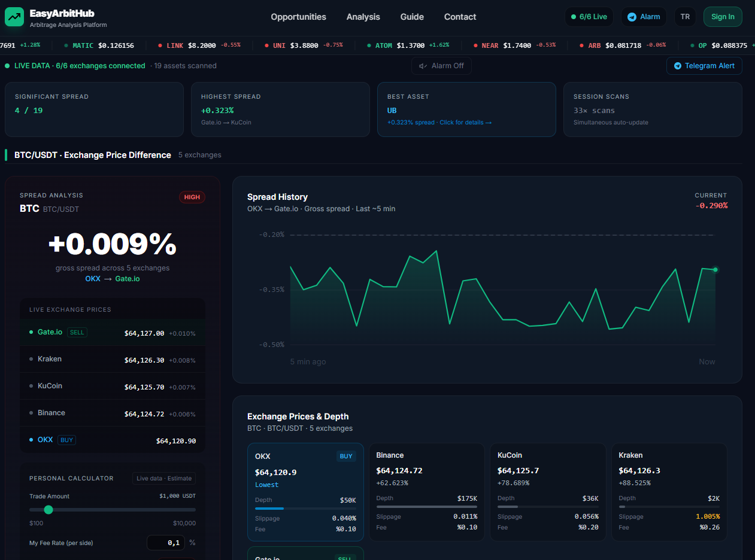Click the BUY badge on OKX depth card
Image resolution: width=755 pixels, height=560 pixels.
pyautogui.click(x=346, y=456)
